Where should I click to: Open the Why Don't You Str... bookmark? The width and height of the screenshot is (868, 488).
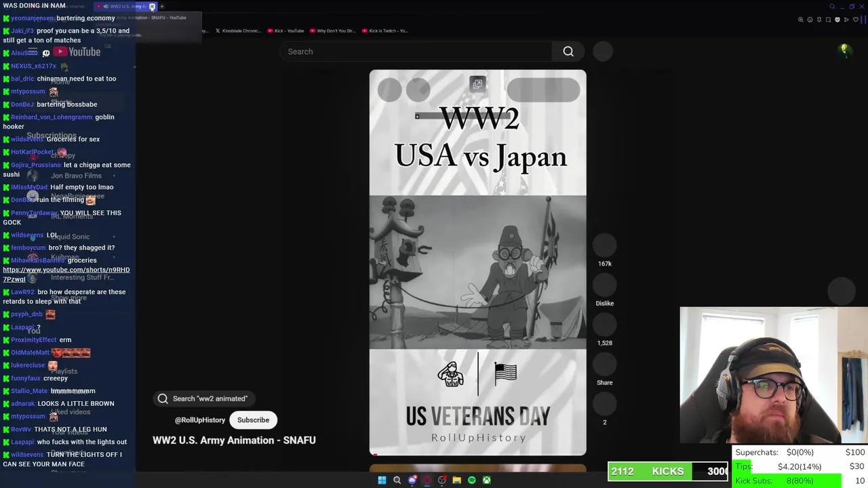332,30
